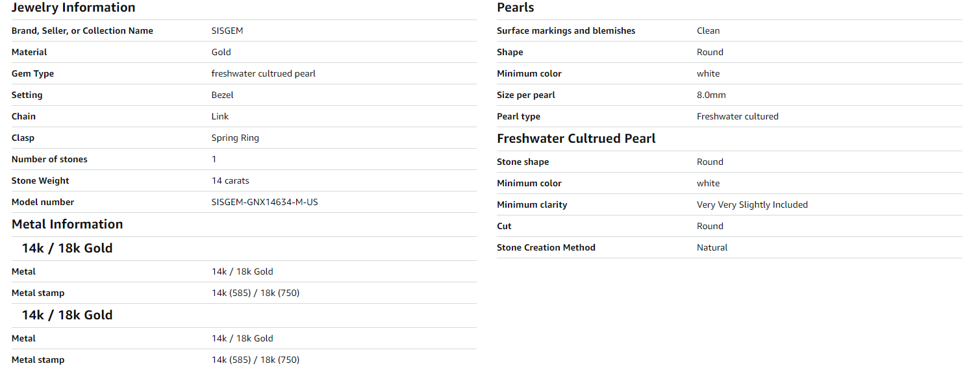Click the Link chain value
Screen dimensions: 980x370
pyautogui.click(x=220, y=116)
